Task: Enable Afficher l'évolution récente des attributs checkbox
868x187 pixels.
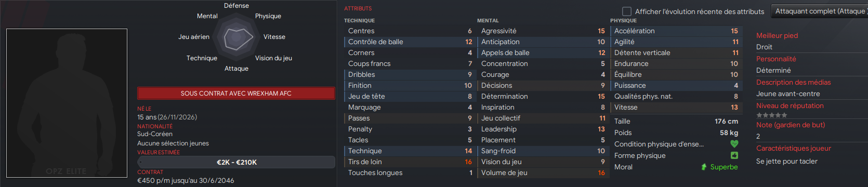Action: 627,11
